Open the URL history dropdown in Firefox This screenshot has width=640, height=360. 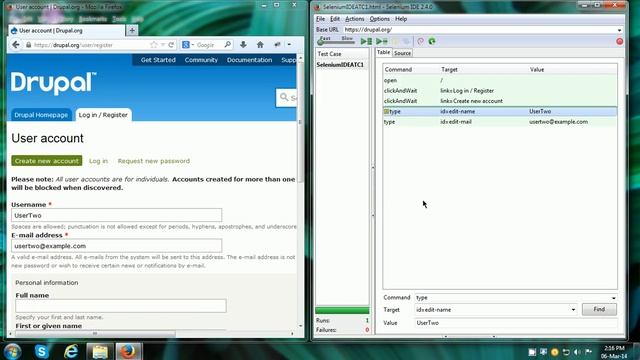point(162,45)
